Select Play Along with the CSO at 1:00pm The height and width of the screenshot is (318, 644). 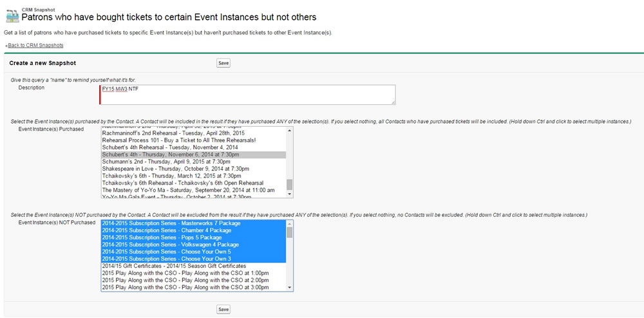[193, 273]
